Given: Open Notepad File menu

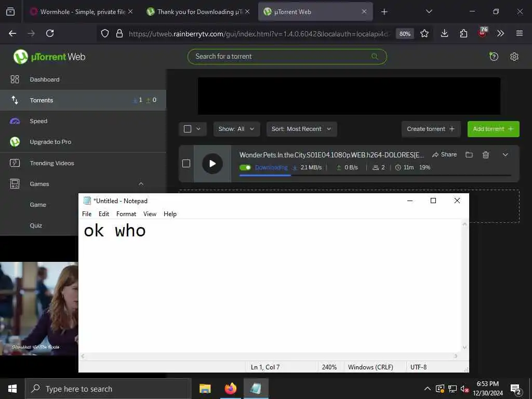Looking at the screenshot, I should (87, 214).
